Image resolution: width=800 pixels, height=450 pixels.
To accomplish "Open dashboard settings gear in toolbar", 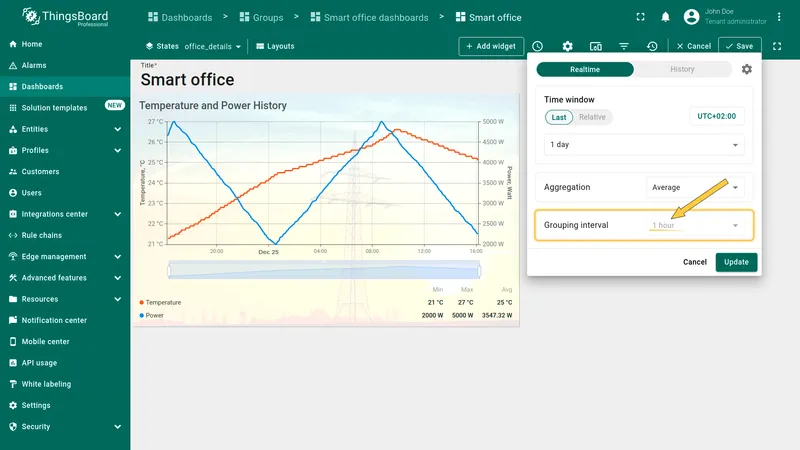I will point(567,46).
